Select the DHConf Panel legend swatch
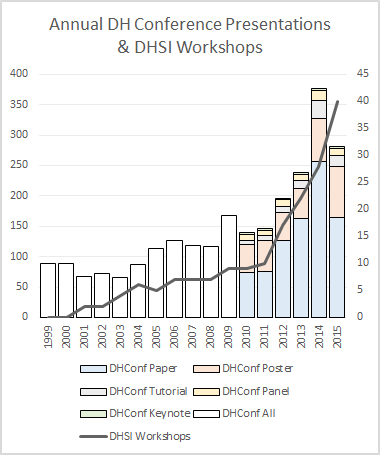The height and width of the screenshot is (455, 380). click(x=206, y=391)
